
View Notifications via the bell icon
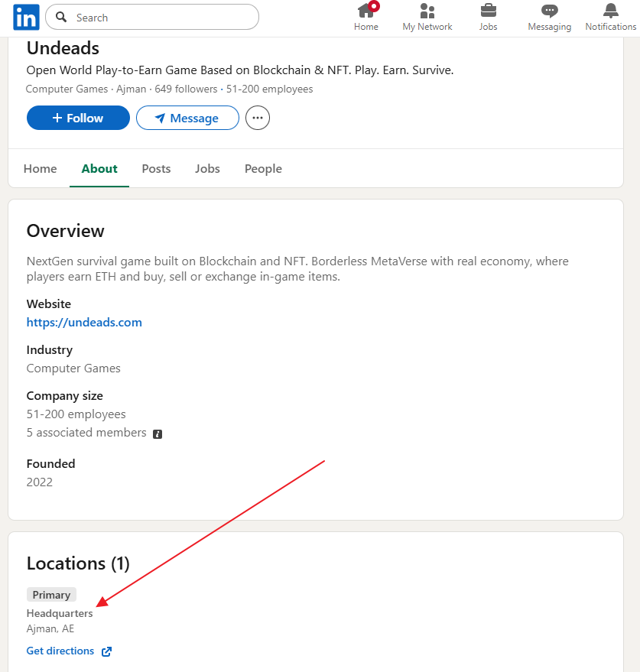610,17
